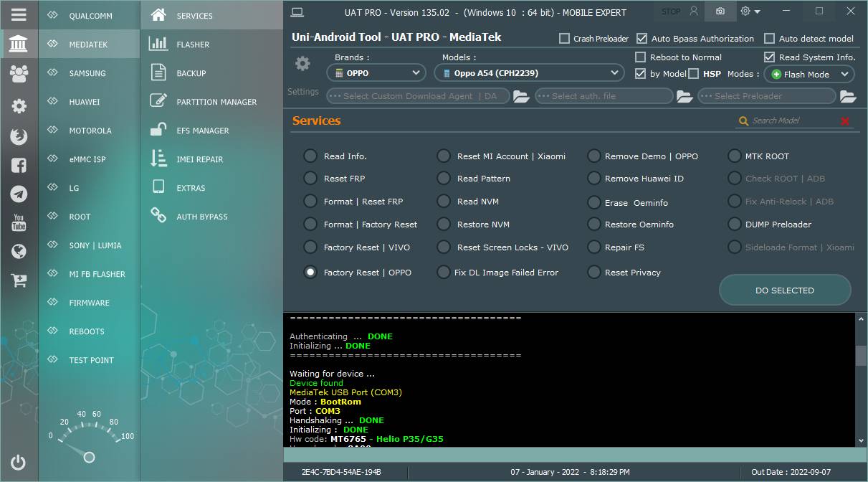Browse folder for auth file
The height and width of the screenshot is (482, 868).
[685, 96]
